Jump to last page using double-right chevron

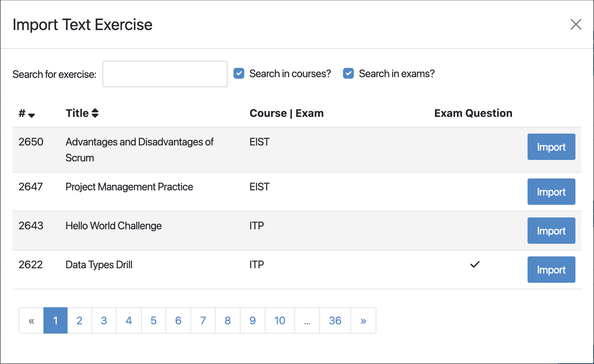(363, 320)
